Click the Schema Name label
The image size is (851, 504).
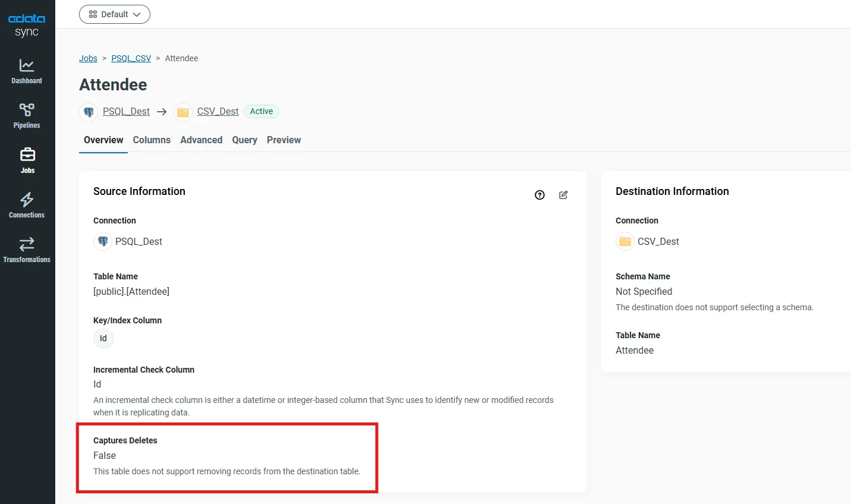pos(643,276)
